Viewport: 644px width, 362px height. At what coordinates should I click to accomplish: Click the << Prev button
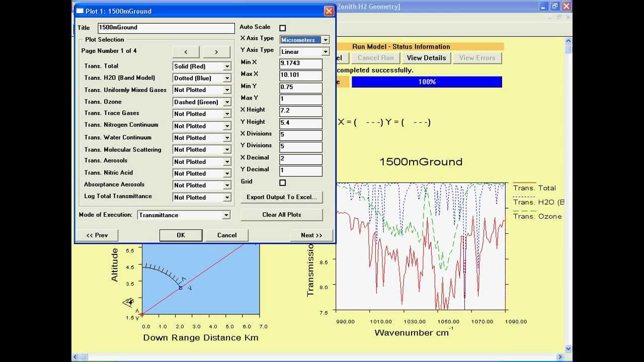coord(97,235)
